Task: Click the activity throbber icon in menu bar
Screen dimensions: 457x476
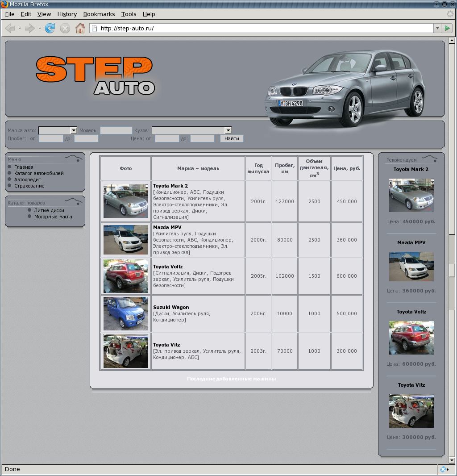Action: [x=450, y=14]
